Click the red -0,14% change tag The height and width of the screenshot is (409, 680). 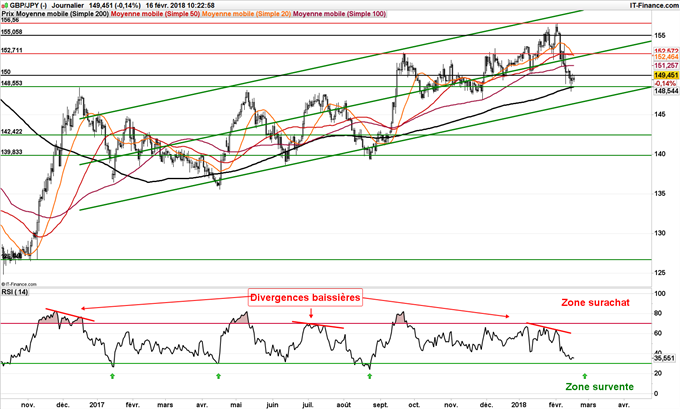tap(665, 83)
